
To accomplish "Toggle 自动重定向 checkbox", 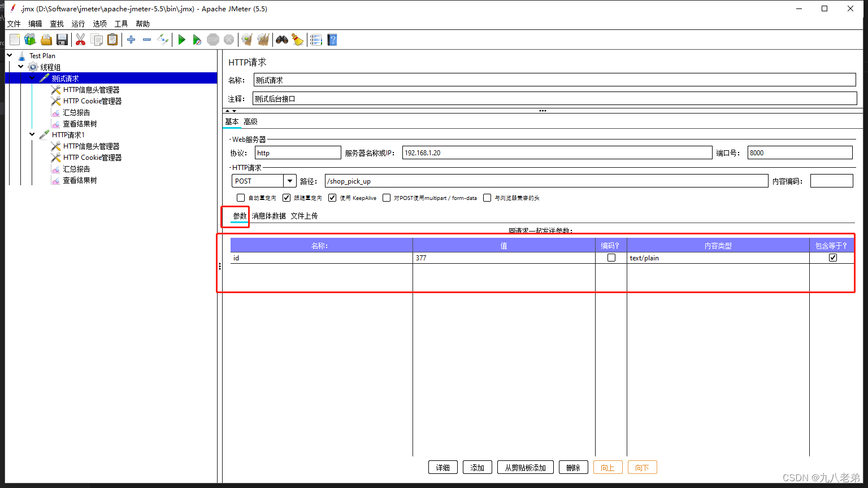I will 241,198.
